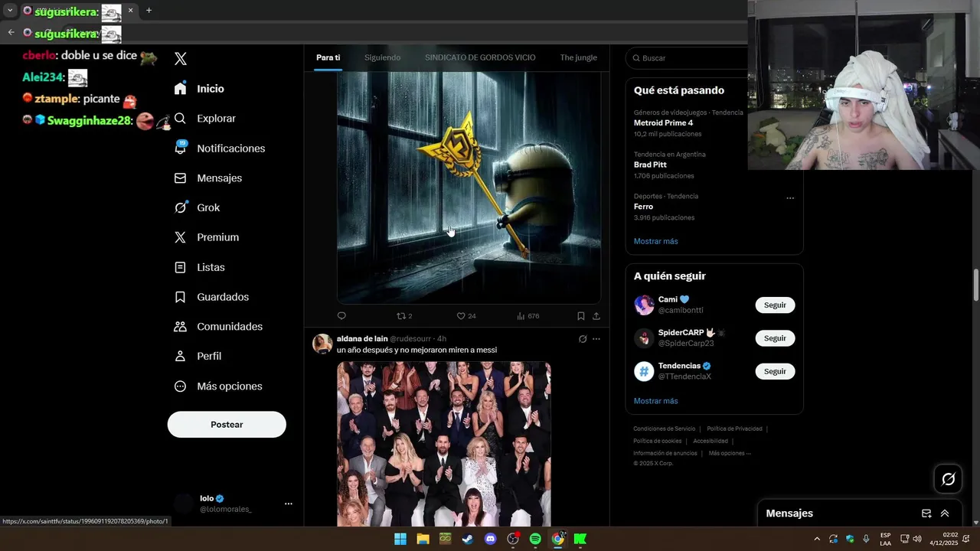Go back with browser back arrow

11,33
